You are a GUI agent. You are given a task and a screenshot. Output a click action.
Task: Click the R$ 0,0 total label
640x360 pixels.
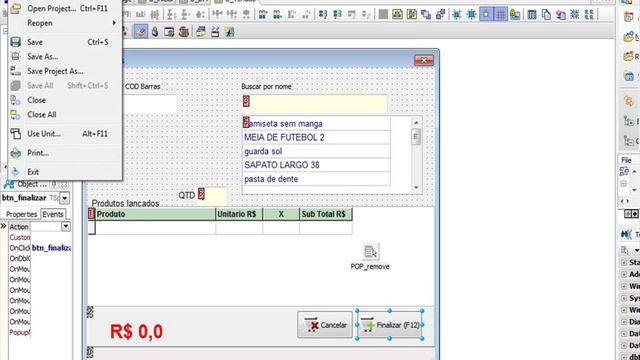[x=136, y=331]
